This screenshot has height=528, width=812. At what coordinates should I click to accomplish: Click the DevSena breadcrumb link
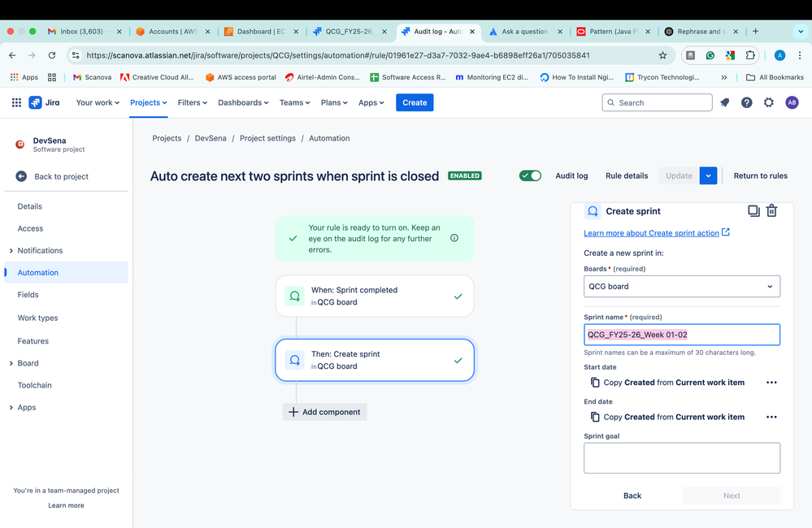click(x=211, y=138)
